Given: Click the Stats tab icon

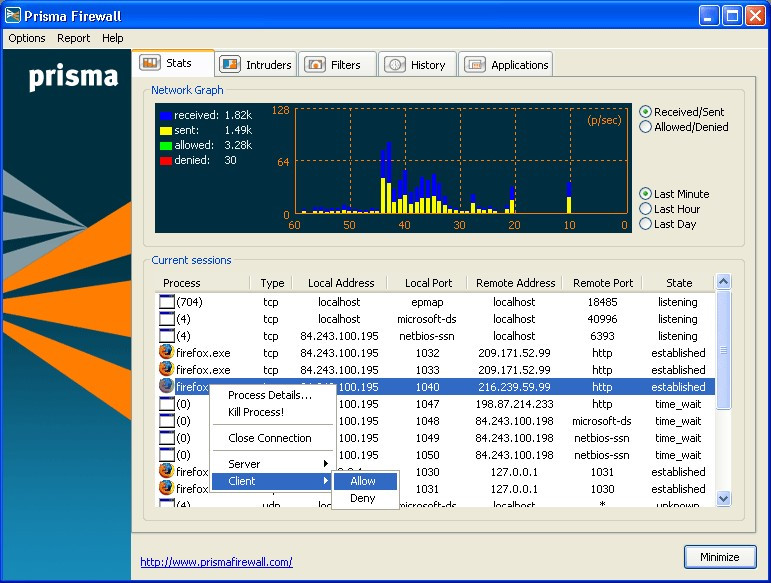Looking at the screenshot, I should point(150,63).
